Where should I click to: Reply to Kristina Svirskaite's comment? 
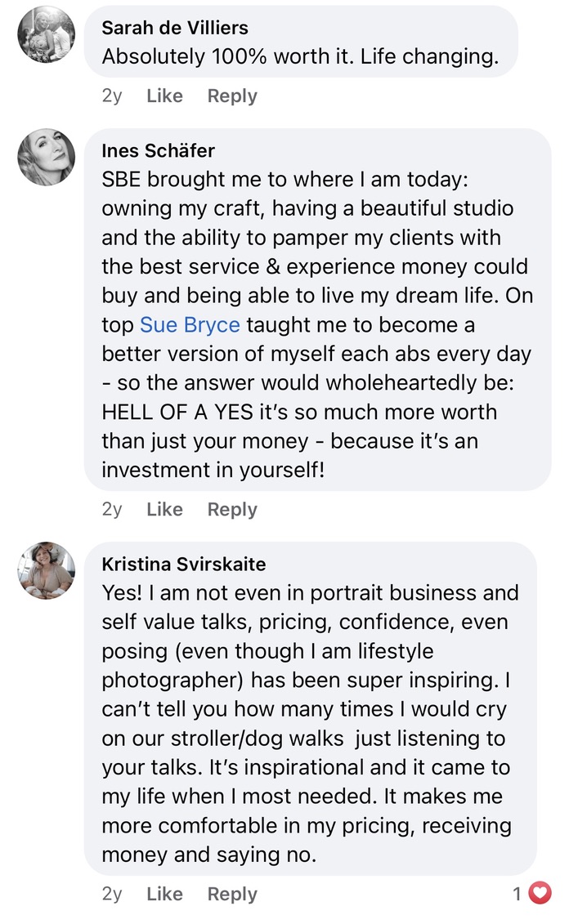232,894
